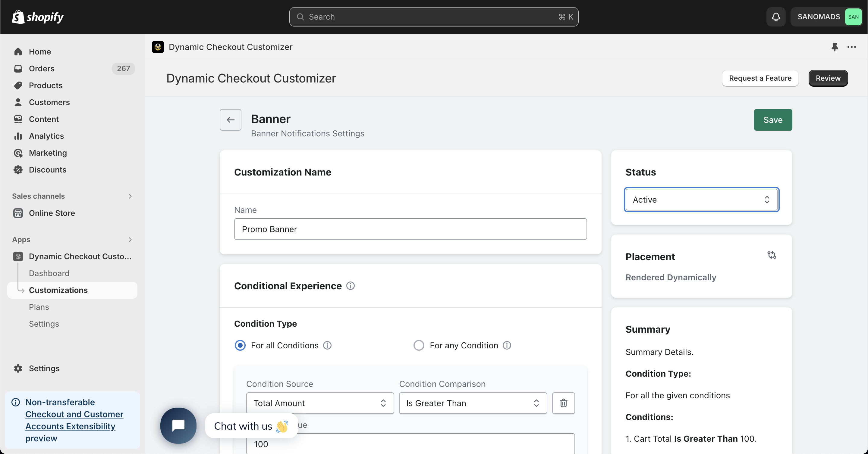Open the Status Active dropdown

point(701,200)
